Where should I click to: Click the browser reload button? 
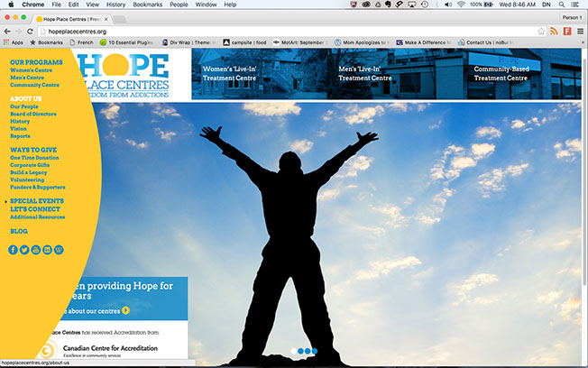[32, 31]
